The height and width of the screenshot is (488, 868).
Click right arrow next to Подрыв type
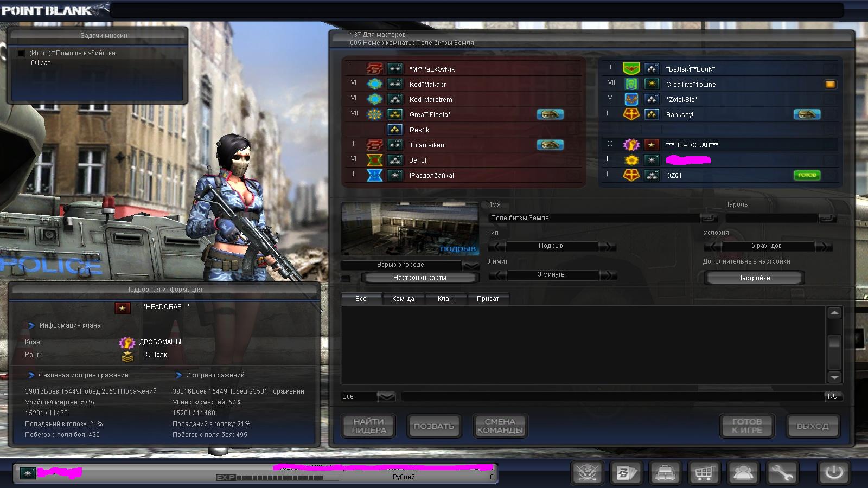pos(608,246)
